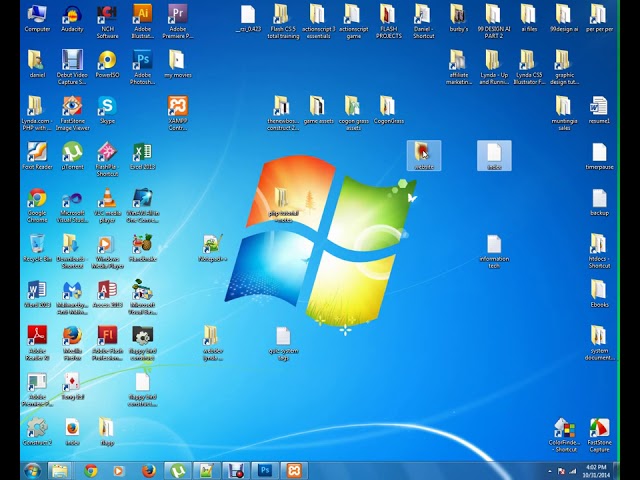Select the 'timerpause' file

600,156
